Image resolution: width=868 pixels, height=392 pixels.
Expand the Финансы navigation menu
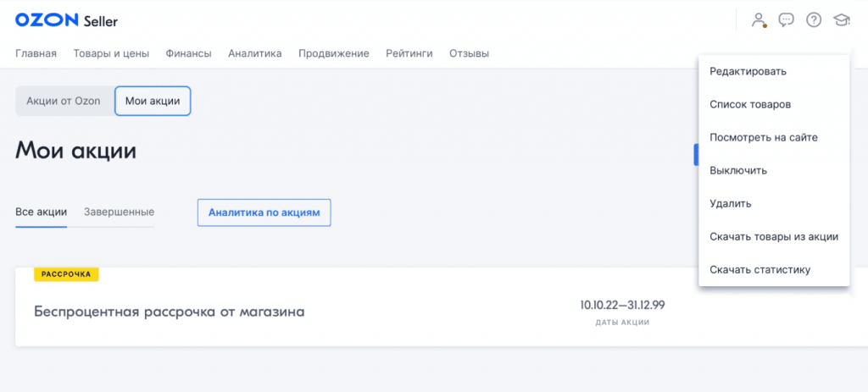coord(189,53)
